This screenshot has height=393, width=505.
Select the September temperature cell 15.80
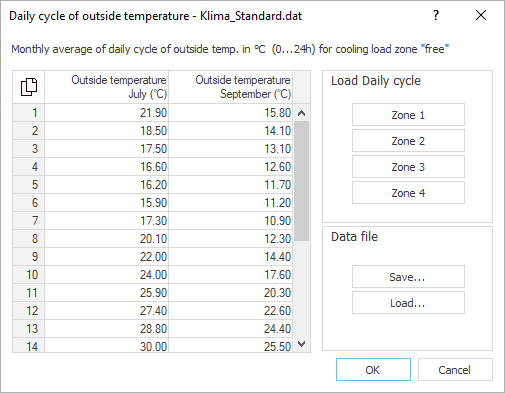click(231, 113)
